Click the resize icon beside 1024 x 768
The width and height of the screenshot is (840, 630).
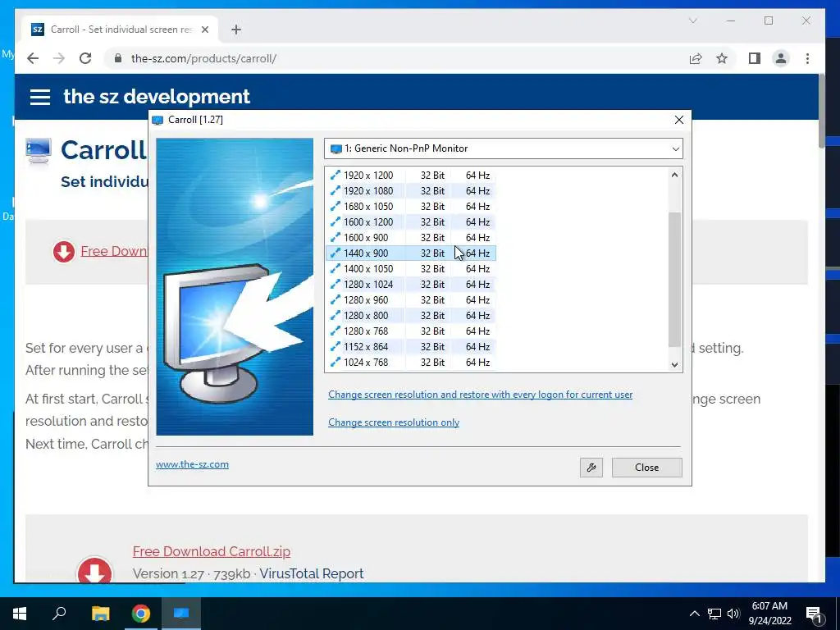(x=336, y=362)
